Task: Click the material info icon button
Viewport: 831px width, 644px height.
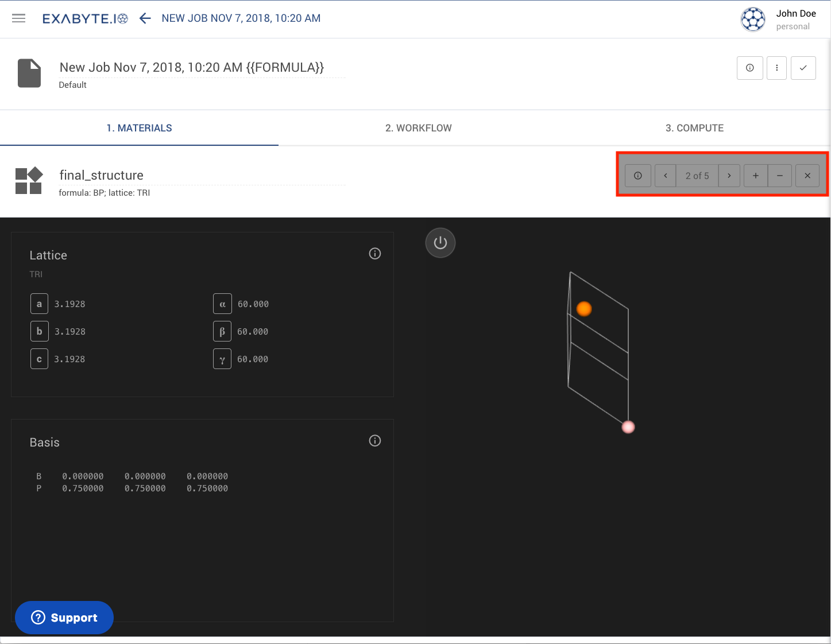Action: click(638, 176)
